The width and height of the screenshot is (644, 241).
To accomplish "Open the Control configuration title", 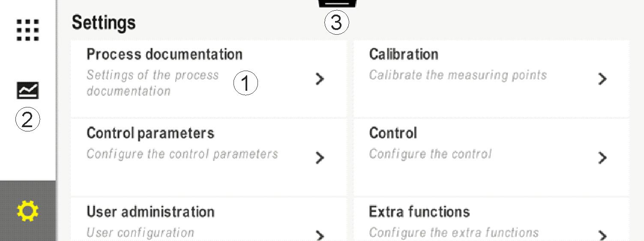I will 392,133.
